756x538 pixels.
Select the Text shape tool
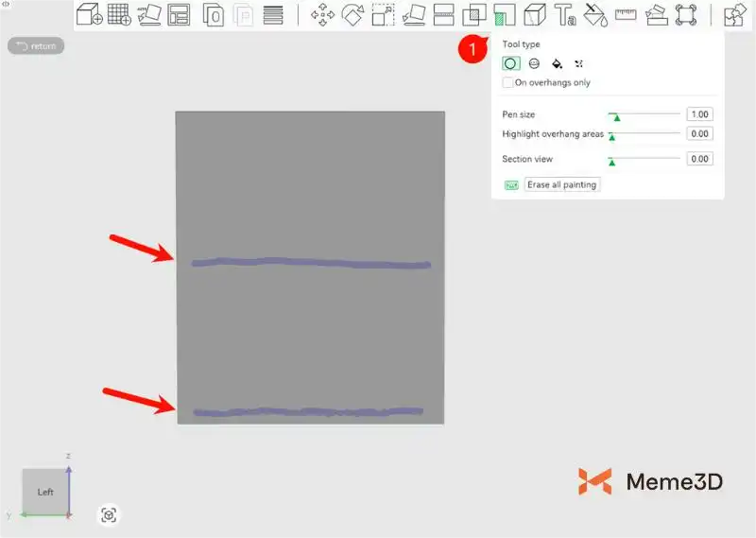point(565,15)
